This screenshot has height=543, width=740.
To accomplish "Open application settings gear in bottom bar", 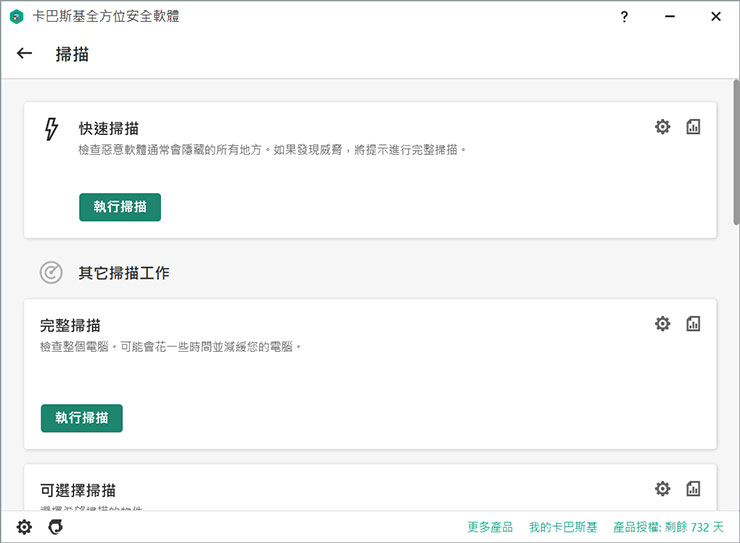I will 24,527.
